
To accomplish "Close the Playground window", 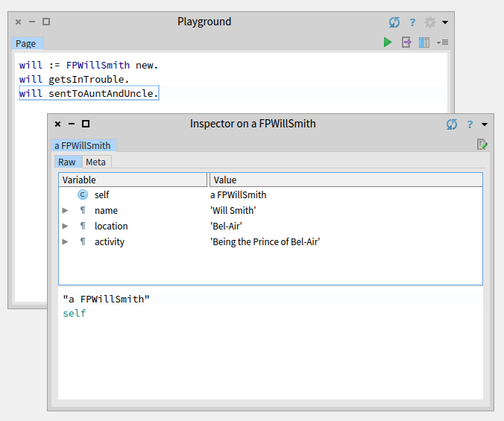I will 19,22.
